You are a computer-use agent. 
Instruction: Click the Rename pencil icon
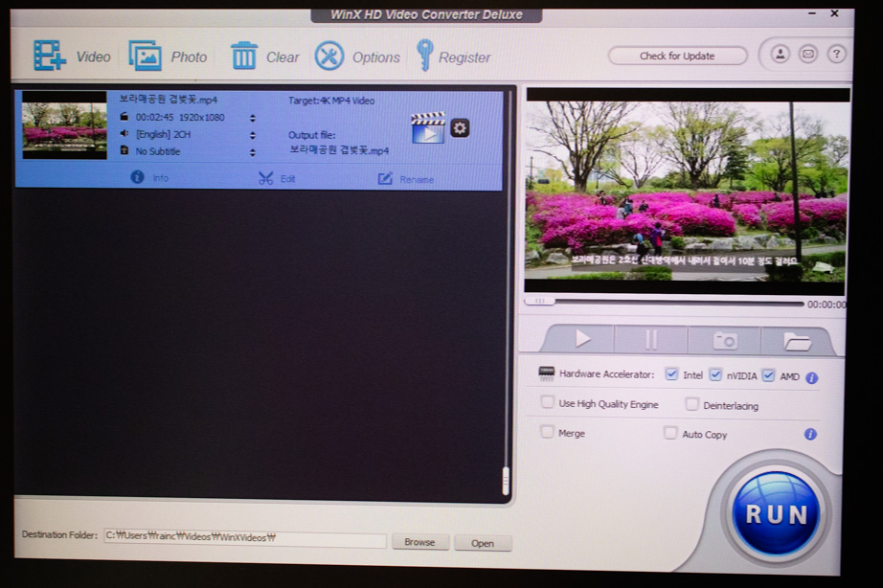(x=385, y=178)
